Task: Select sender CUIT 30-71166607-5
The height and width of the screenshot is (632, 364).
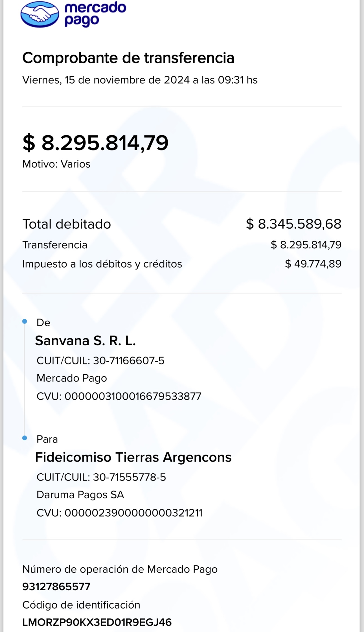Action: (x=129, y=361)
